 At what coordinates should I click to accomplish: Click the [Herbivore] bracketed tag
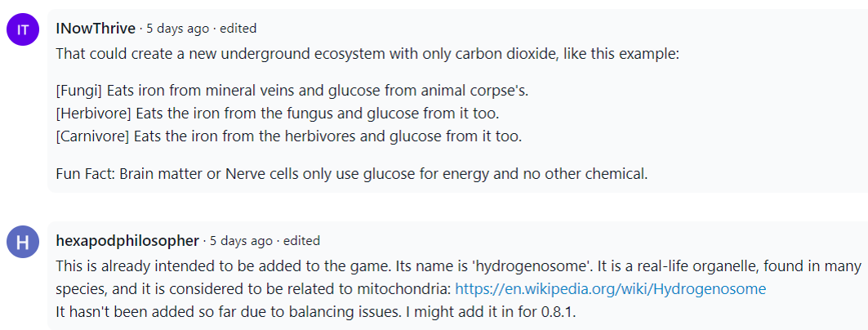tap(94, 114)
